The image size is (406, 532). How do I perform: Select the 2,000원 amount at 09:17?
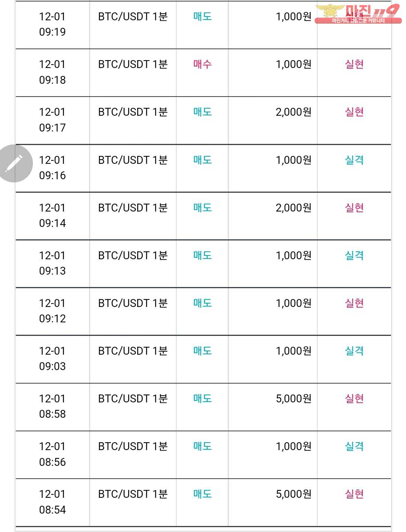pos(294,112)
